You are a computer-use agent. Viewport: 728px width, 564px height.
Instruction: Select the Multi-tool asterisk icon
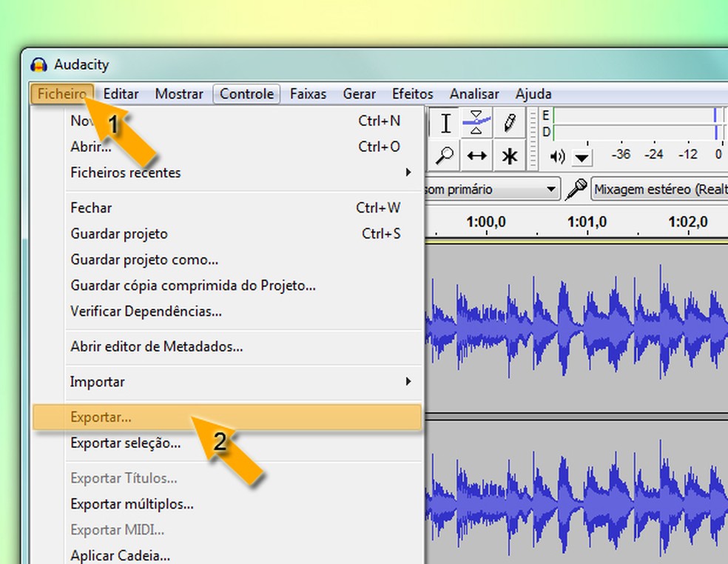coord(509,155)
